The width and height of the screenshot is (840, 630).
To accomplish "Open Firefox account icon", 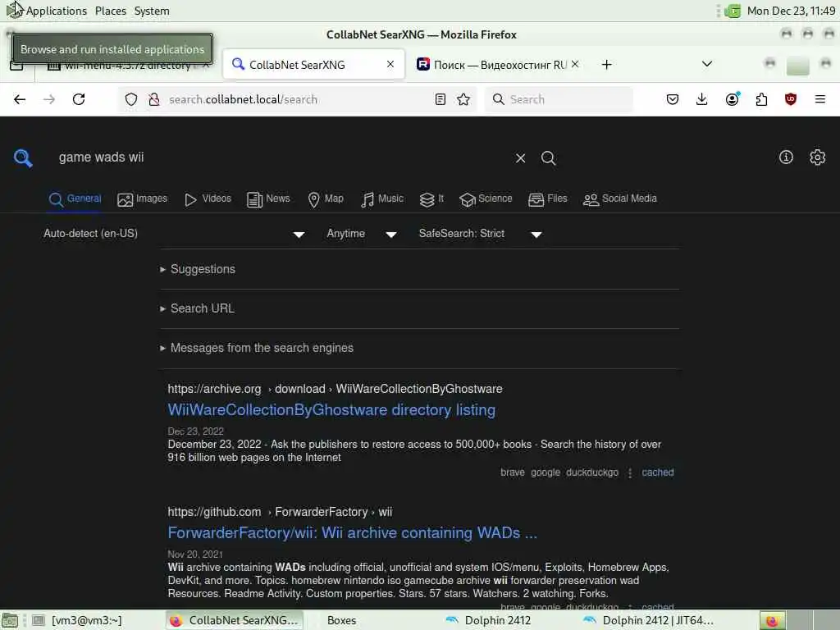I will (733, 99).
